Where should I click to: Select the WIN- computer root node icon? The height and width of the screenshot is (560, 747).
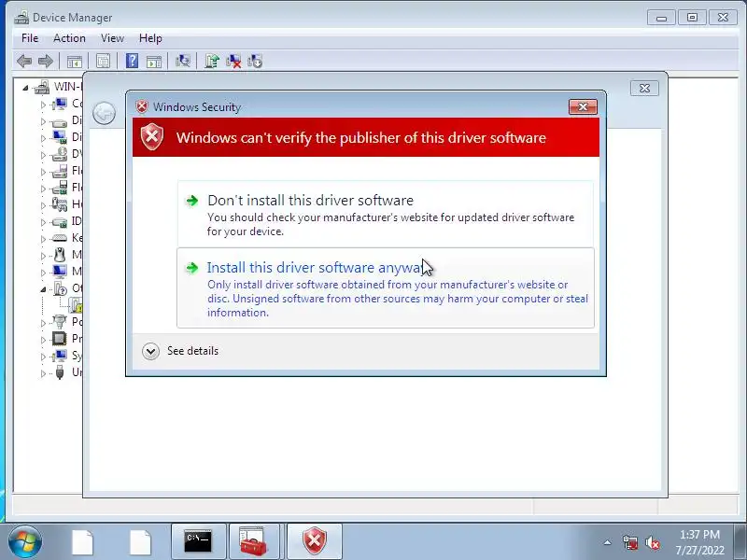pos(42,87)
